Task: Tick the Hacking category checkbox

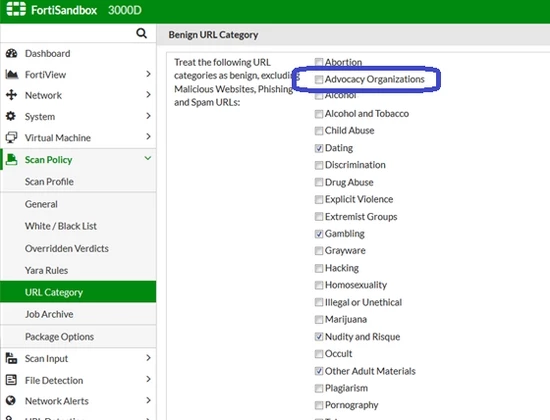Action: pos(318,268)
